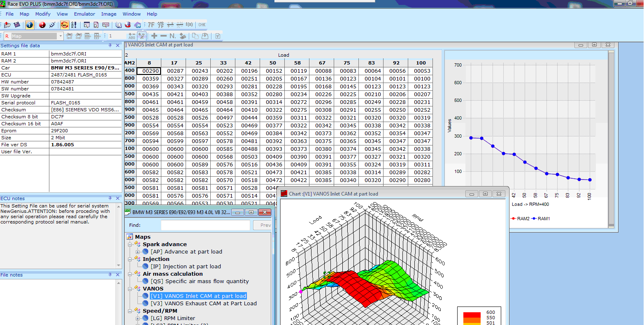Click the AND 7F toolbar icon
Screen dimensions: 644x325
[x=160, y=25]
